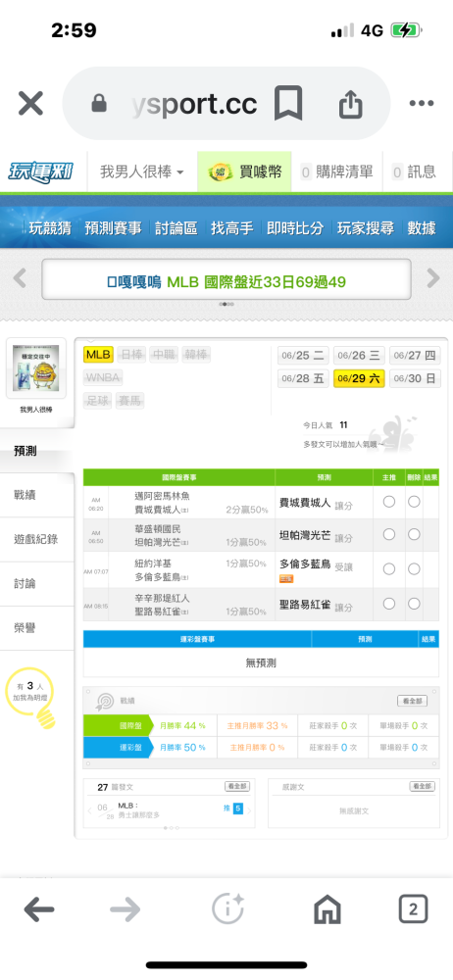The image size is (453, 980).
Task: Tap the 玩運彩 site logo
Action: click(x=40, y=171)
